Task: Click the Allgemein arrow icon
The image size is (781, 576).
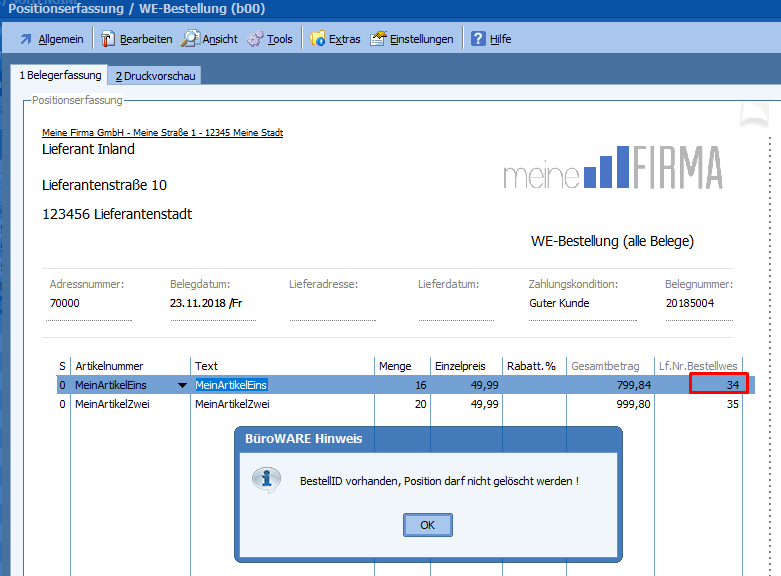Action: point(24,39)
